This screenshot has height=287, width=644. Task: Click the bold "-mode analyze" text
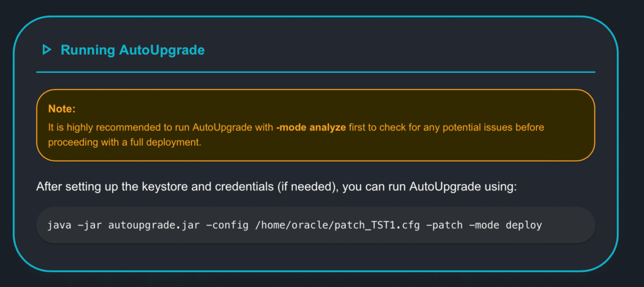(311, 127)
